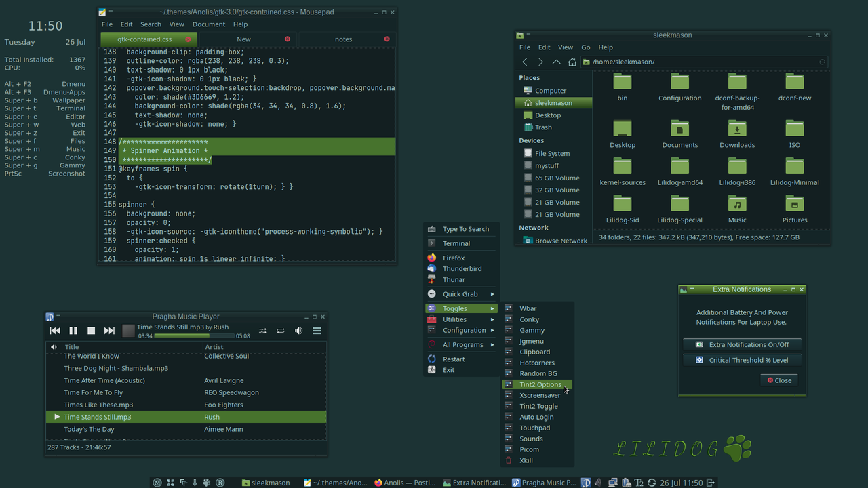Open the Go menu in file manager
The width and height of the screenshot is (868, 488).
coord(586,47)
